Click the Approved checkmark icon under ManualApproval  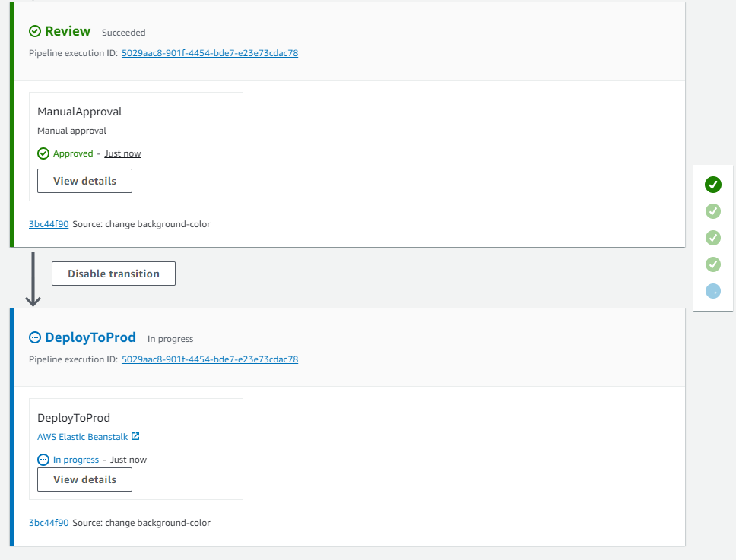click(x=43, y=153)
